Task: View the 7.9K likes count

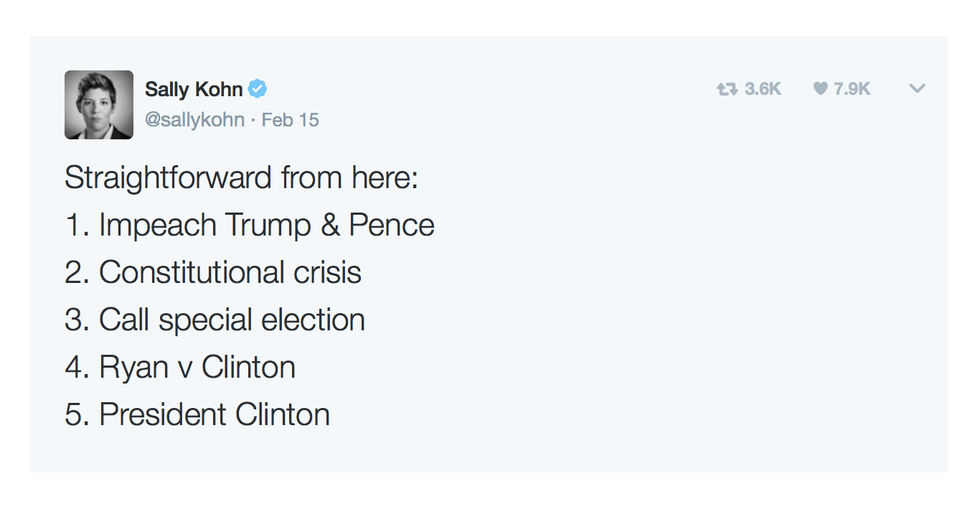Action: click(852, 89)
